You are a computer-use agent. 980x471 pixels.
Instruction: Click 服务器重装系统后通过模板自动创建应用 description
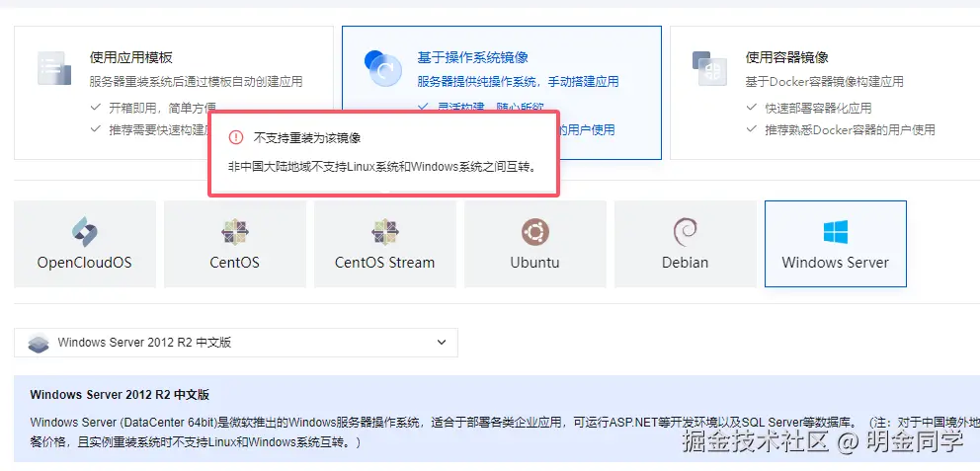(x=197, y=82)
